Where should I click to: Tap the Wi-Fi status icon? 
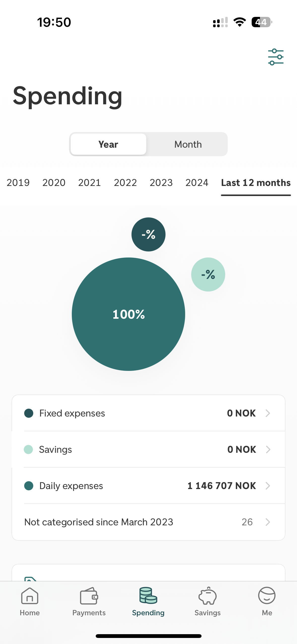point(240,22)
